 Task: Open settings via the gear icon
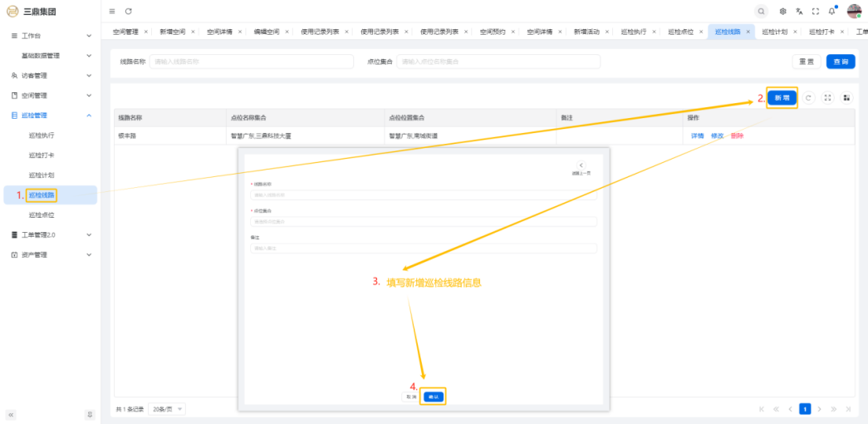point(782,11)
